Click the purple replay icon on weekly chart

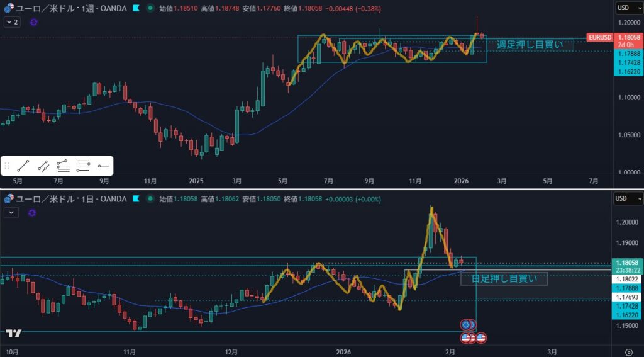(x=33, y=22)
